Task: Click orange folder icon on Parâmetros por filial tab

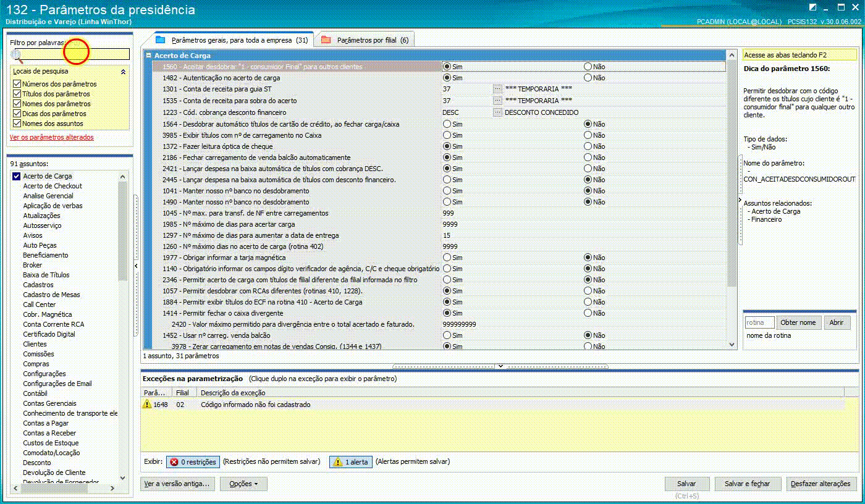Action: pos(326,40)
